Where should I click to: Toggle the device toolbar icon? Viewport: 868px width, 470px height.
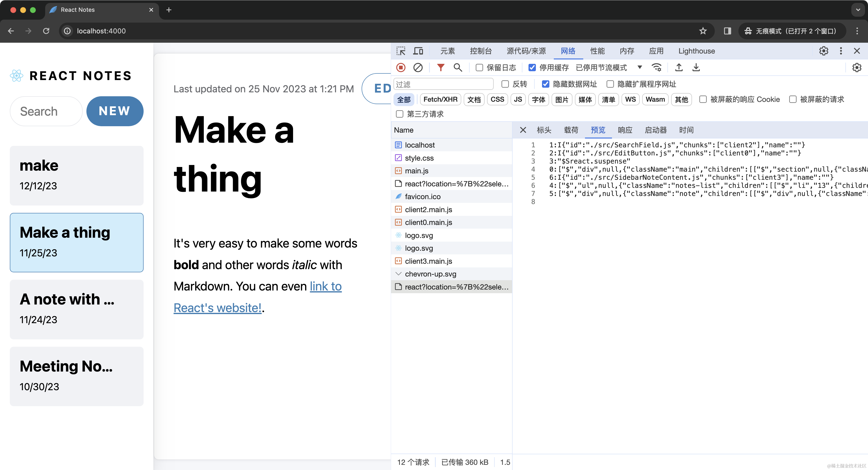[x=418, y=51]
